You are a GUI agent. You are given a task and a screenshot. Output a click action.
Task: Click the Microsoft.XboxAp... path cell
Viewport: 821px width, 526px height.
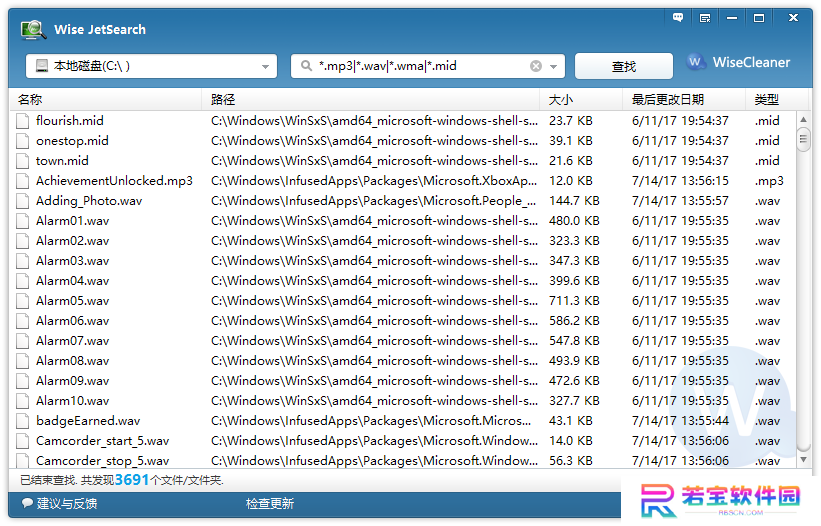[x=374, y=181]
